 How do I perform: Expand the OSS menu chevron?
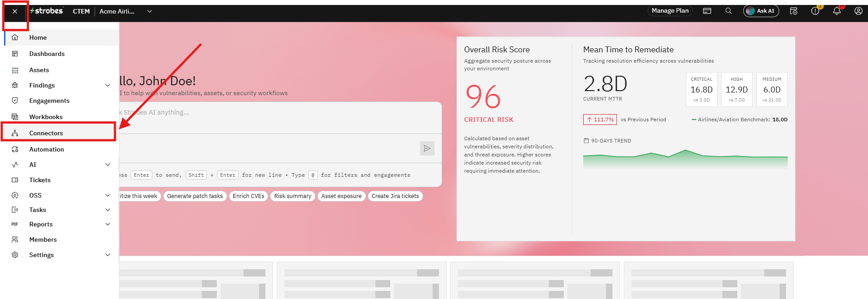(x=108, y=195)
